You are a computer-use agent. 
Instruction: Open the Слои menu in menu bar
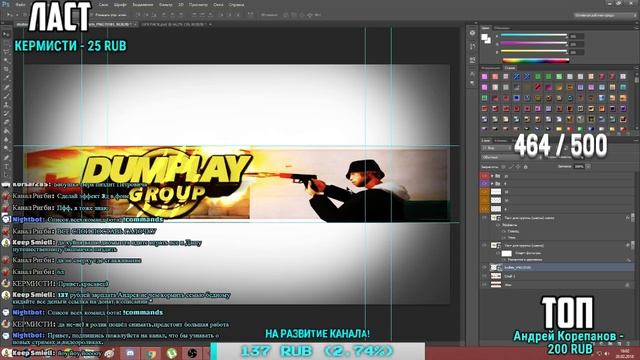click(103, 4)
